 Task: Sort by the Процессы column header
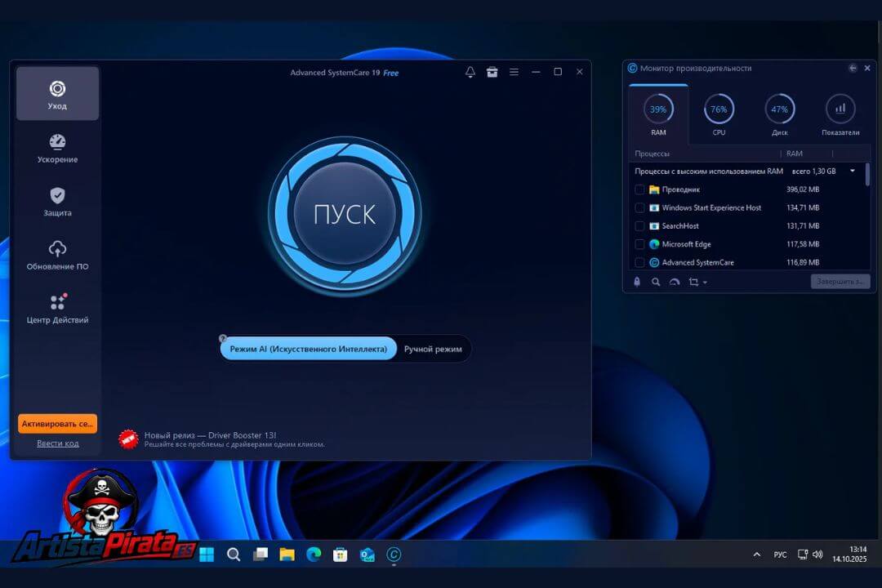click(x=652, y=154)
